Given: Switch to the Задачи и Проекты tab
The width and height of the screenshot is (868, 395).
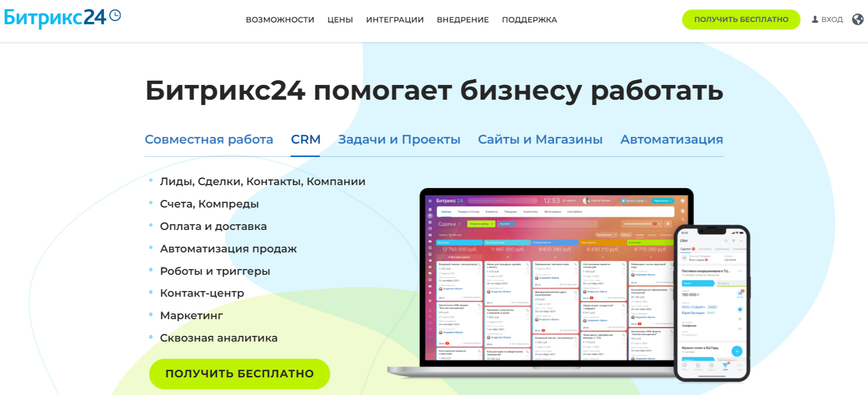Looking at the screenshot, I should click(x=399, y=139).
